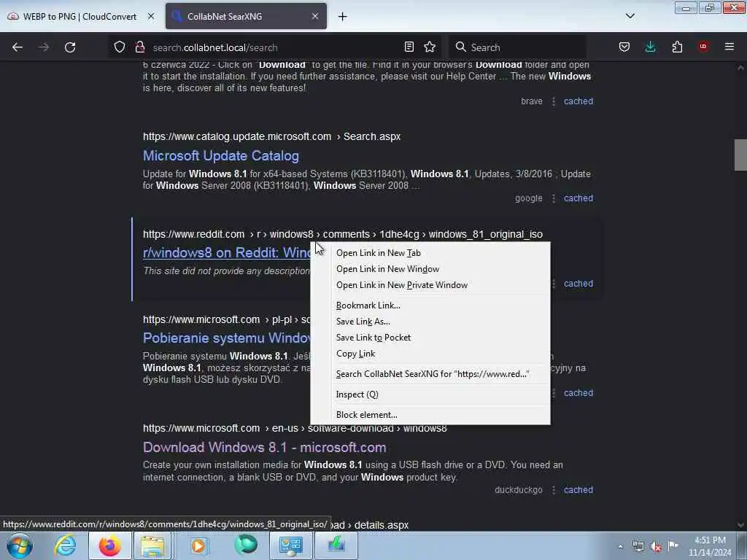Open the downloads panel arrow
This screenshot has height=560, width=747.
point(650,47)
